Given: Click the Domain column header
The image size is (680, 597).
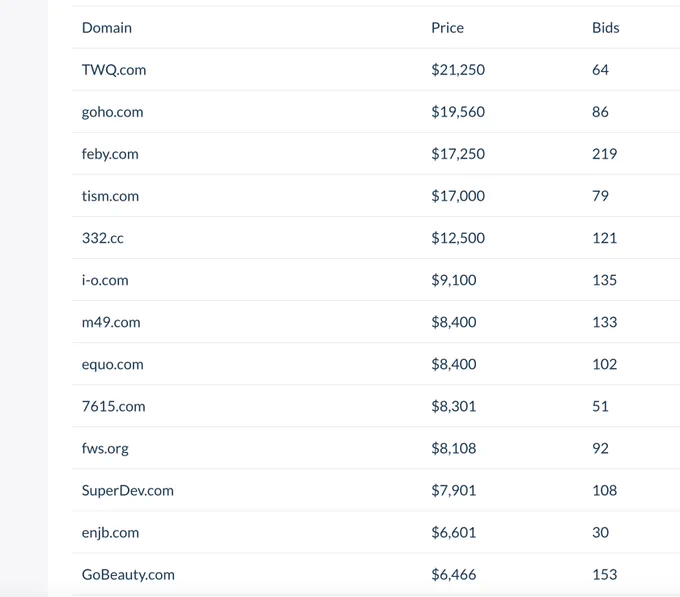Looking at the screenshot, I should pos(107,28).
